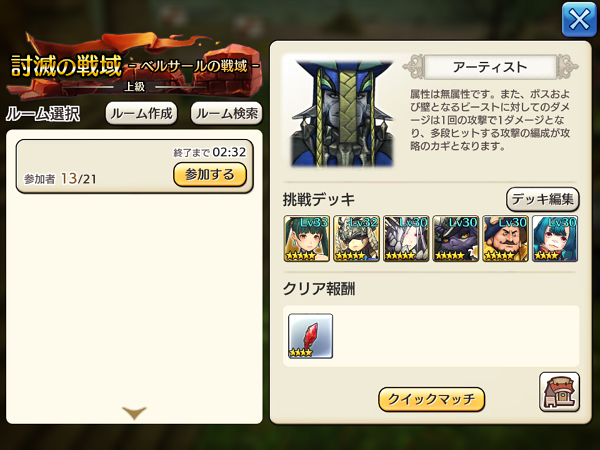Open ルーム作成 room creation

141,113
